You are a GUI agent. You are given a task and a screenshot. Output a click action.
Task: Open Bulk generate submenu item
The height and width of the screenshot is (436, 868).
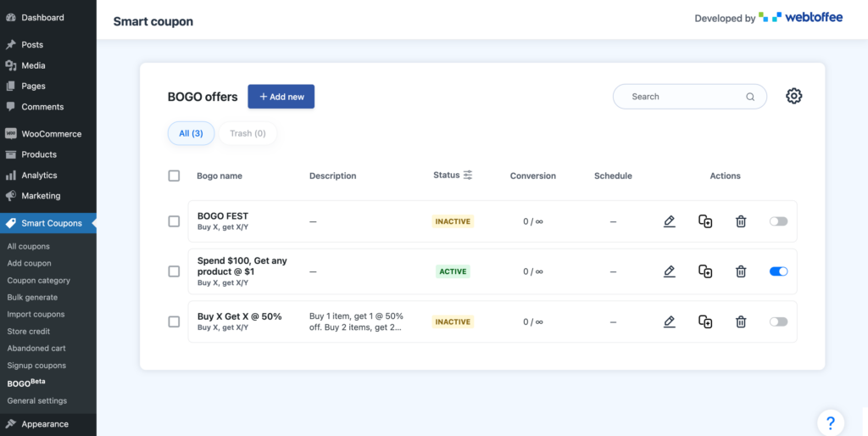pos(32,298)
